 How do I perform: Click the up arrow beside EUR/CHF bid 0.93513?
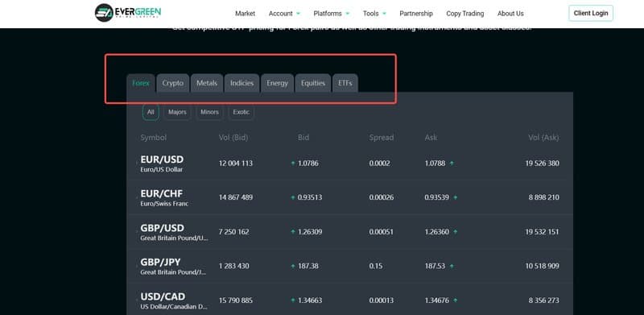click(293, 197)
